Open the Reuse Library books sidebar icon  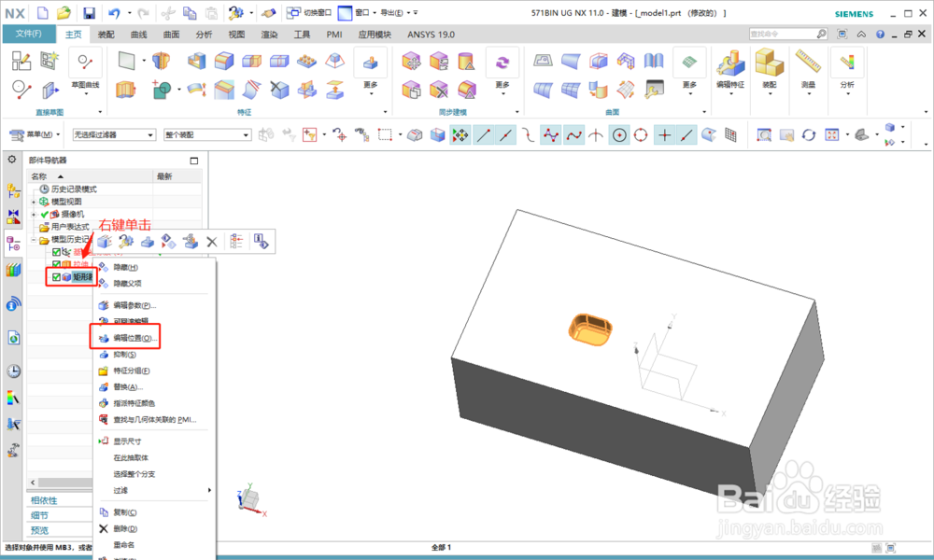point(13,270)
